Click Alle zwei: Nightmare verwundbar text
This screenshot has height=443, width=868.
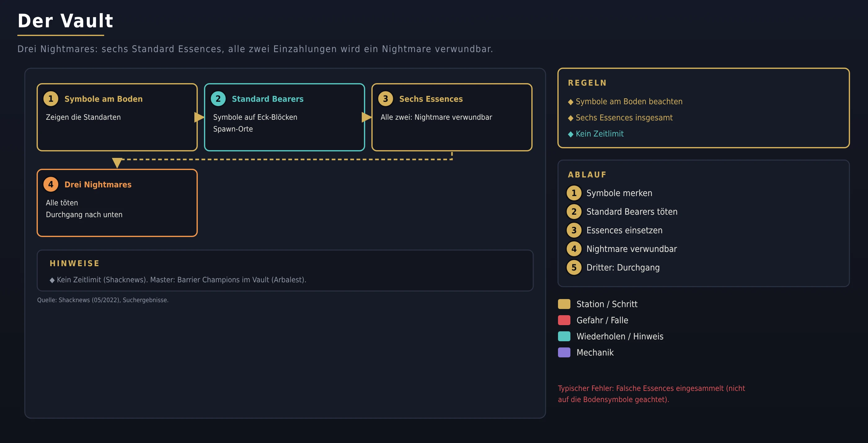436,117
